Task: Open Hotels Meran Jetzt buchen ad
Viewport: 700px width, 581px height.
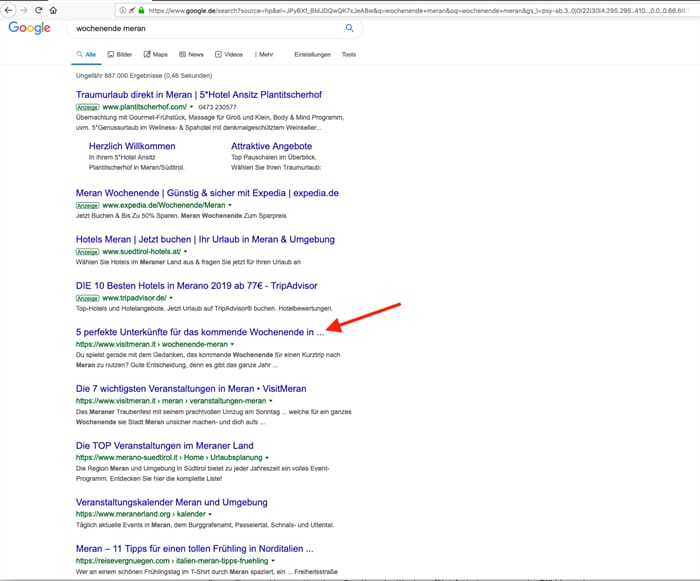Action: (x=205, y=239)
